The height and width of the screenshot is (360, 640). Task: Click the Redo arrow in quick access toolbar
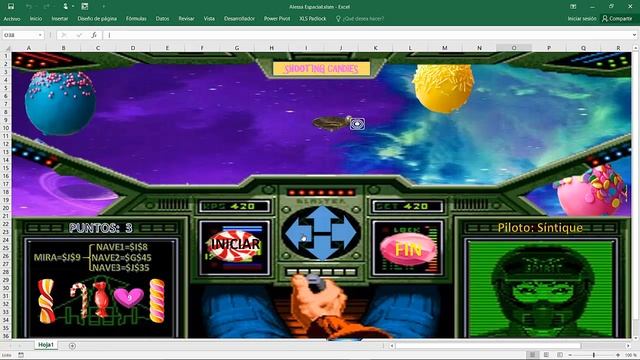click(x=46, y=7)
